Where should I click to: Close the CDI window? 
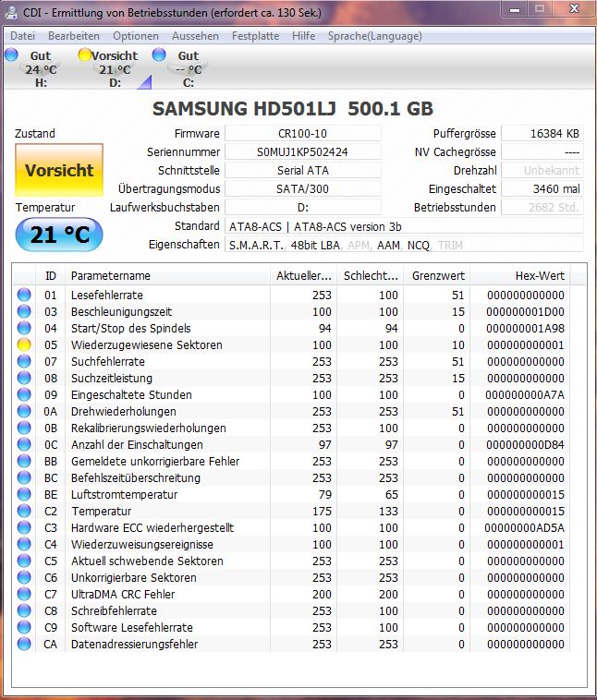[574, 9]
